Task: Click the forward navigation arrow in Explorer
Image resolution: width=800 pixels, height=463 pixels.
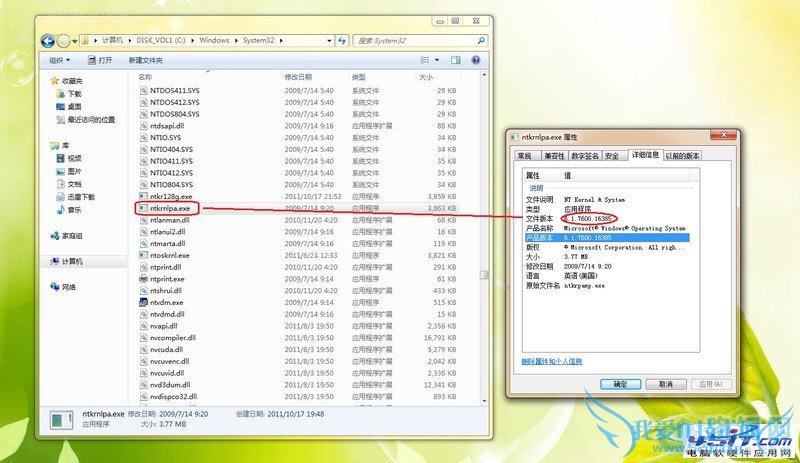Action: click(63, 41)
